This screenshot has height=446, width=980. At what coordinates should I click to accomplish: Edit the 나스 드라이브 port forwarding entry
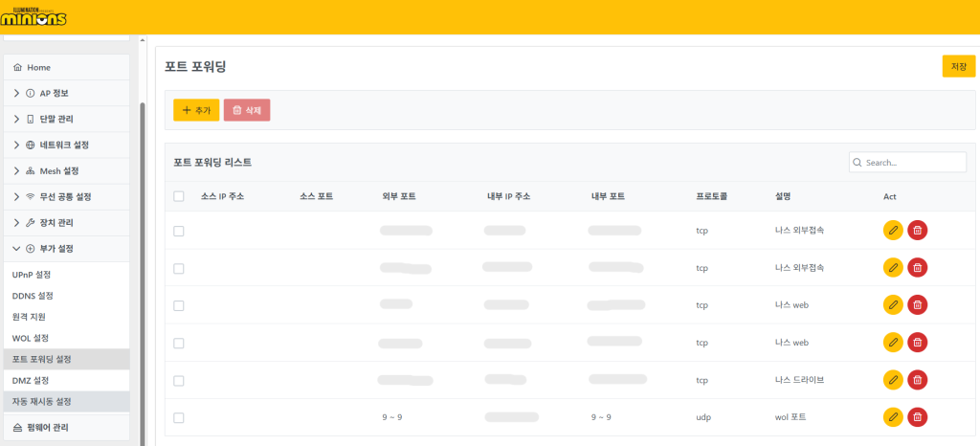pyautogui.click(x=893, y=380)
